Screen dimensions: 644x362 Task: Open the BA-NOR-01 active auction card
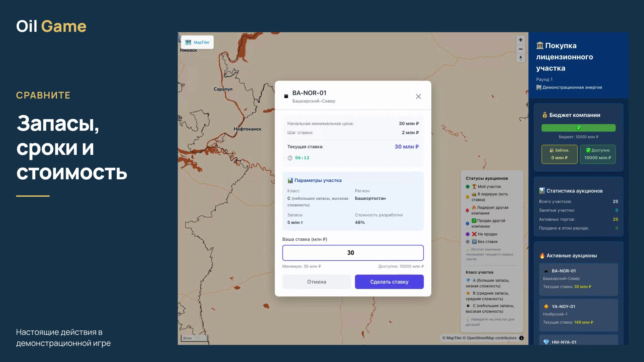(x=579, y=279)
